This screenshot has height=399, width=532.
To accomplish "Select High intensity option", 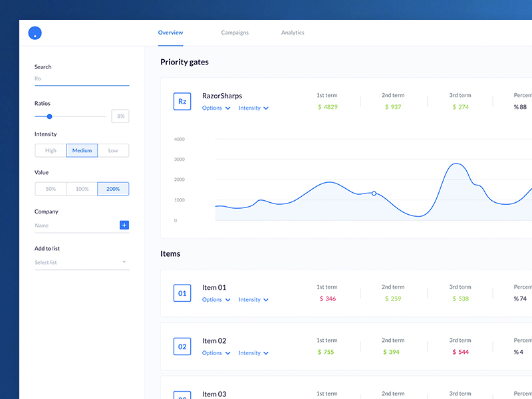I will (x=51, y=151).
